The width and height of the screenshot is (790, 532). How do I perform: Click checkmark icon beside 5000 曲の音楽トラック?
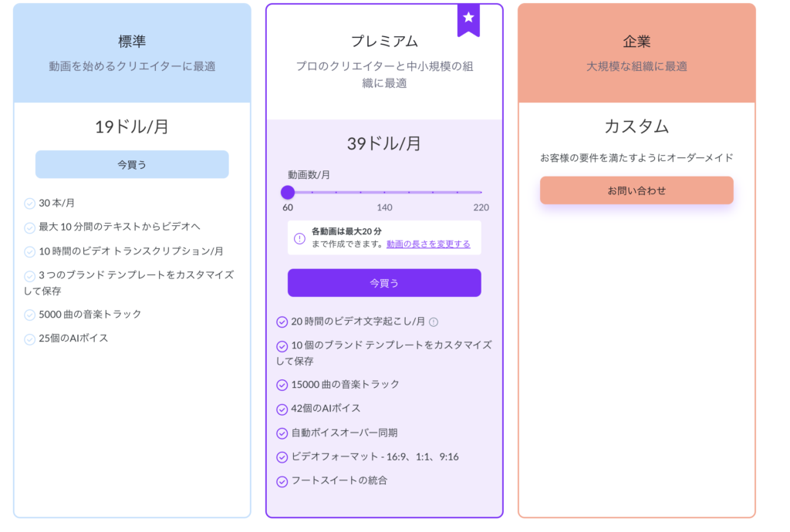tap(30, 315)
